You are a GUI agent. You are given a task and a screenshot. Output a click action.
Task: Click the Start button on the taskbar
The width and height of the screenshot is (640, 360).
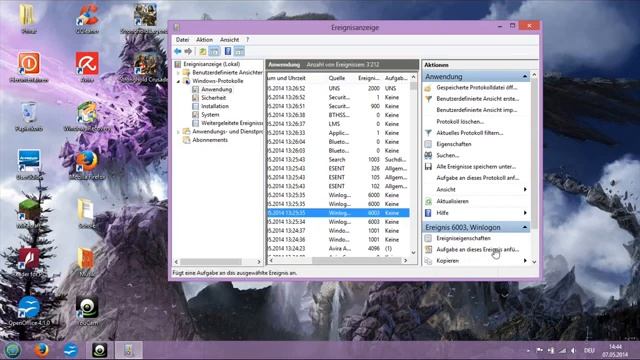[x=13, y=350]
